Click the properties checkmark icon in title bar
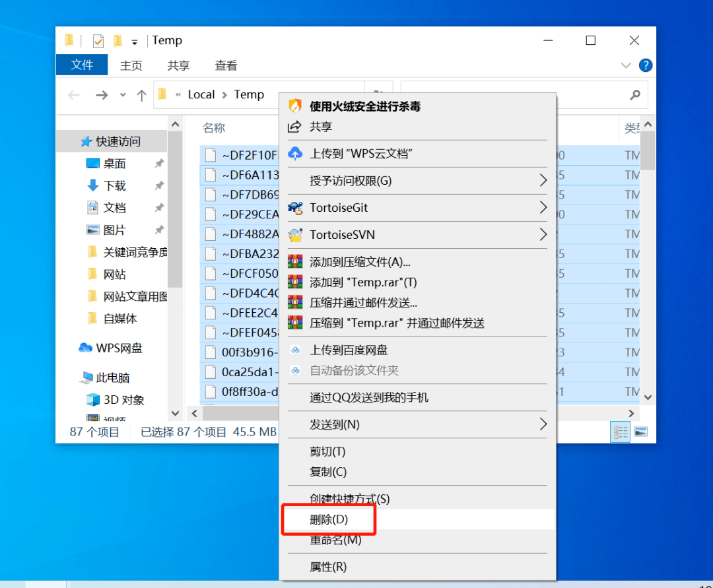The width and height of the screenshot is (713, 588). click(x=98, y=41)
